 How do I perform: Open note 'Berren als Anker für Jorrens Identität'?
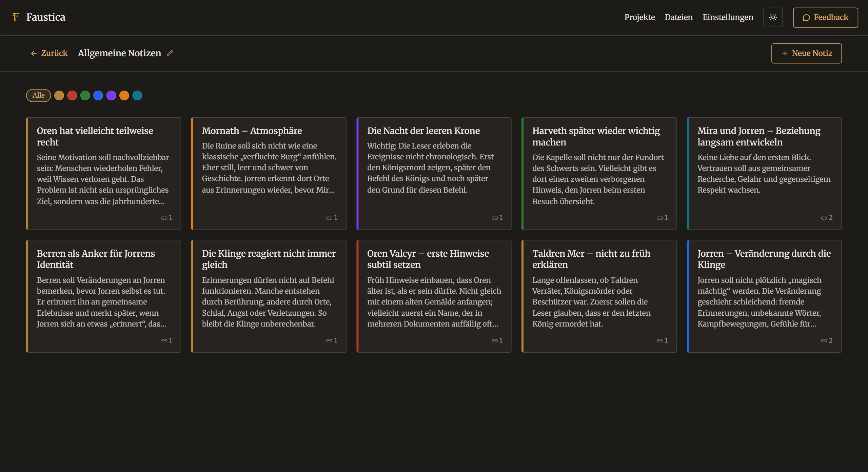[103, 296]
